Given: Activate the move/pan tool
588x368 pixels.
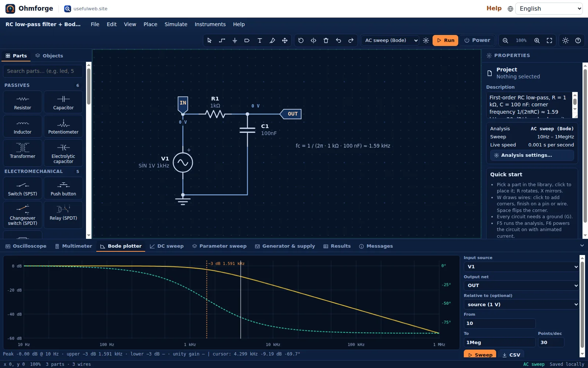Looking at the screenshot, I should tap(284, 40).
